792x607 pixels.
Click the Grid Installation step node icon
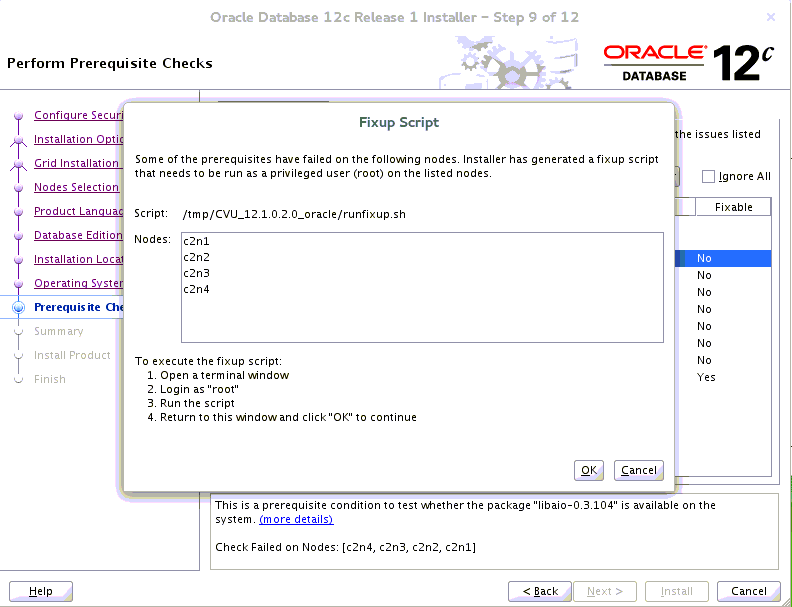tap(19, 164)
